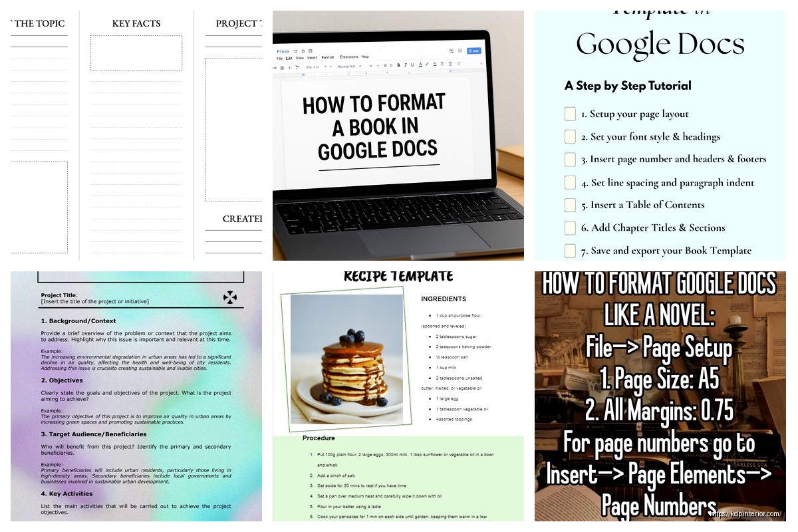Check step 5 Insert a Table of Contents
This screenshot has width=798, height=532.
[x=570, y=205]
